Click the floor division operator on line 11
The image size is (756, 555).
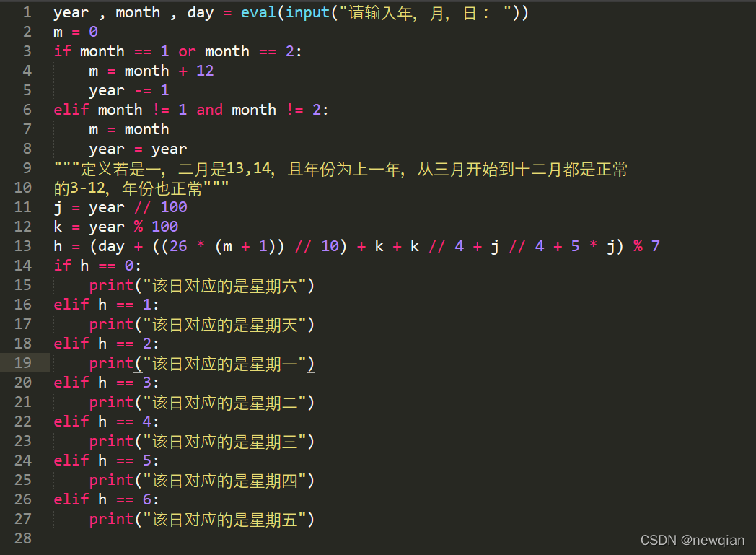tap(142, 206)
